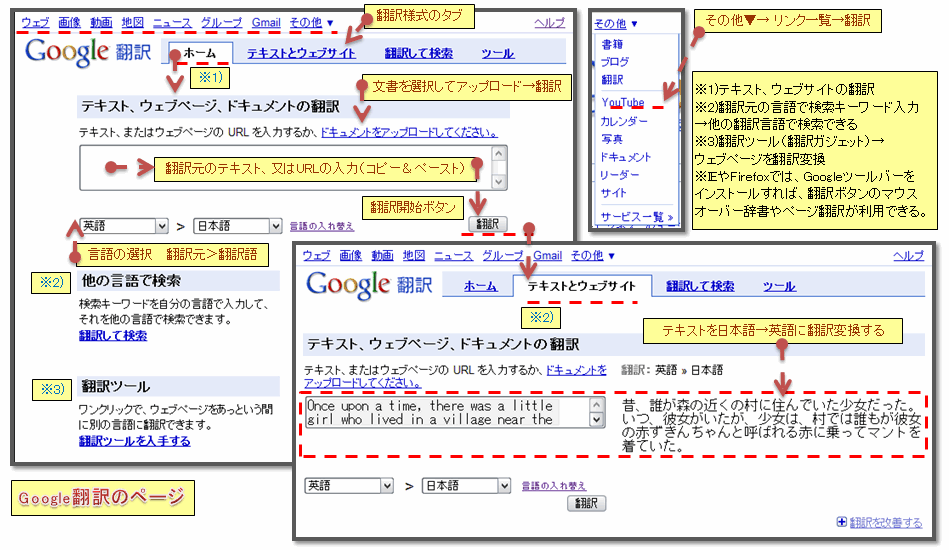The height and width of the screenshot is (550, 949).
Task: Open 英語 source language dropdown in left window
Action: click(x=124, y=226)
